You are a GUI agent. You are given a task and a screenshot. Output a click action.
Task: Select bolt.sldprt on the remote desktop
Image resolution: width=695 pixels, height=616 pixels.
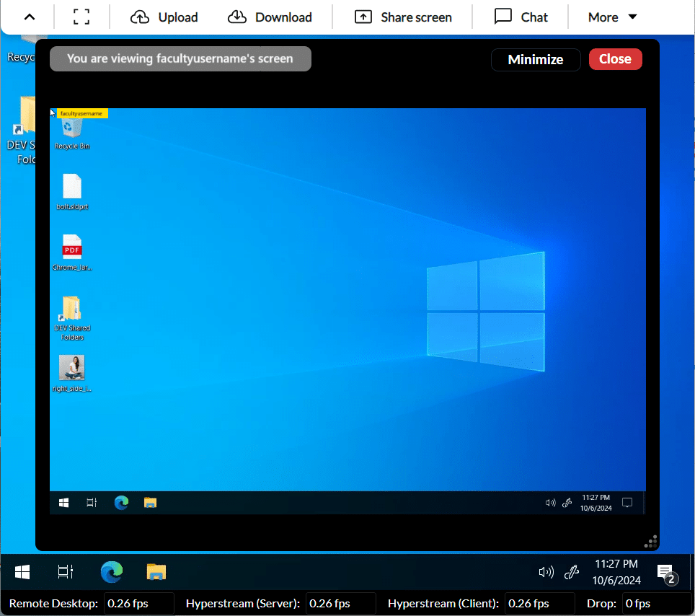pos(72,188)
